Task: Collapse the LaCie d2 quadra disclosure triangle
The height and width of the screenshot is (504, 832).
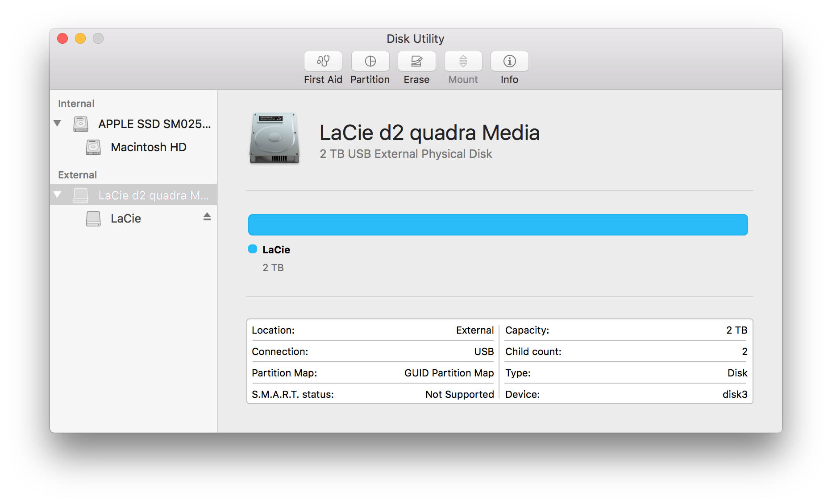Action: point(57,194)
